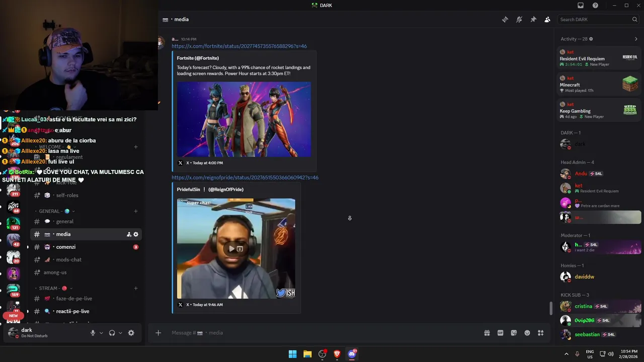This screenshot has height=362, width=644.
Task: Open the emoji picker
Action: [527, 333]
